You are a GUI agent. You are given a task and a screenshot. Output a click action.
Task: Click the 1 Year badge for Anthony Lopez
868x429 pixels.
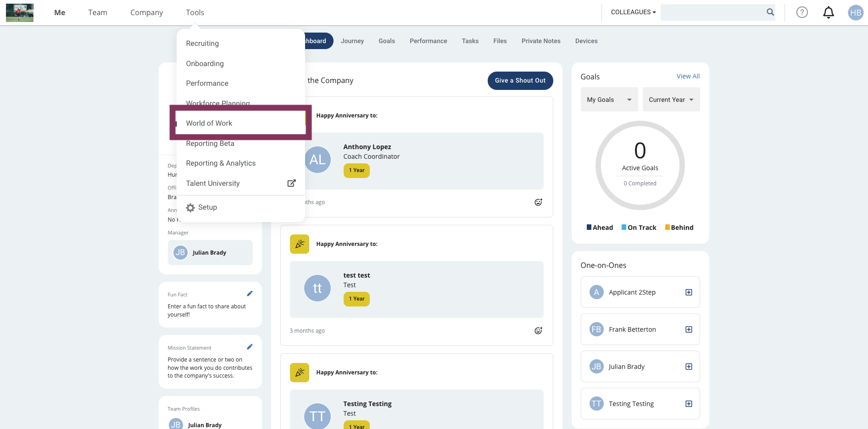356,171
